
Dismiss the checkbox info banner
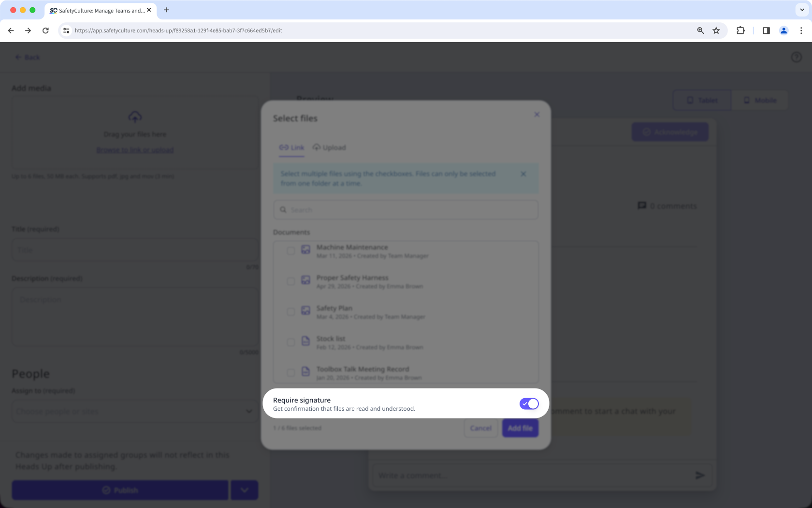(523, 174)
